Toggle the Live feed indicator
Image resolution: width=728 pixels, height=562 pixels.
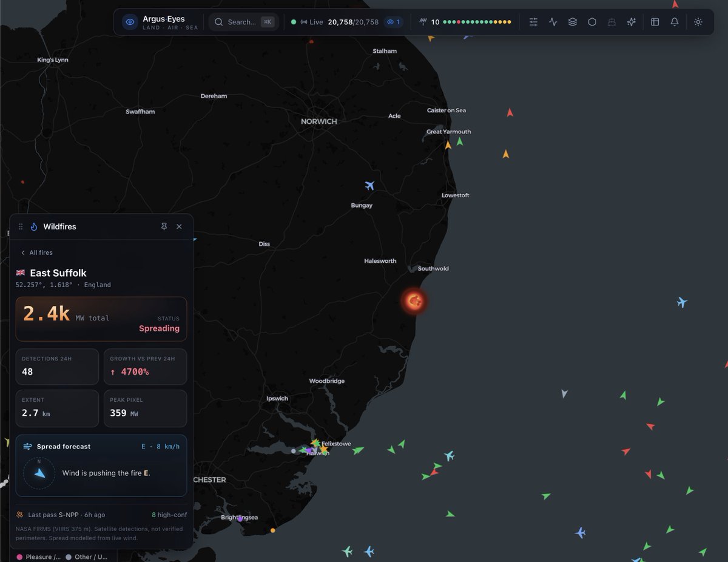(x=307, y=22)
